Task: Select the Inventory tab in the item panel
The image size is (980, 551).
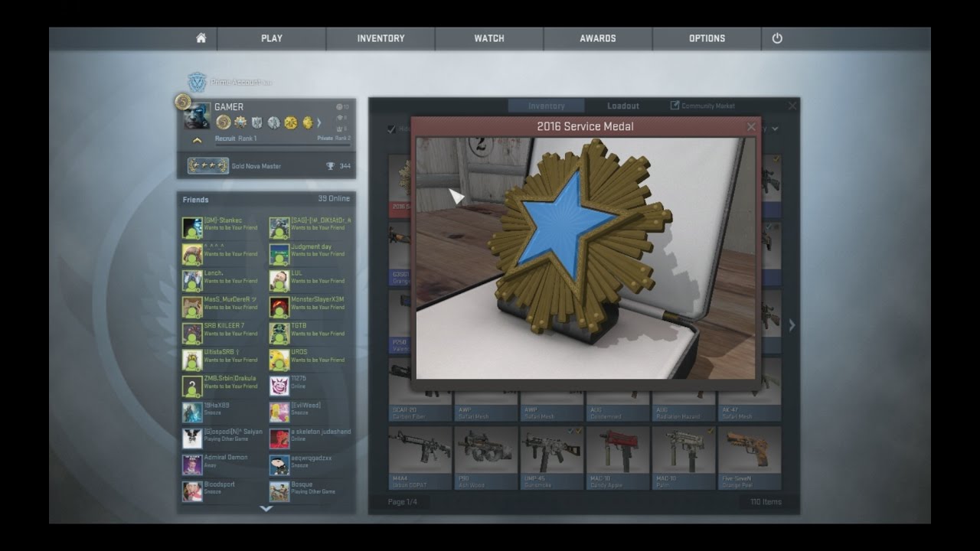Action: pyautogui.click(x=547, y=106)
